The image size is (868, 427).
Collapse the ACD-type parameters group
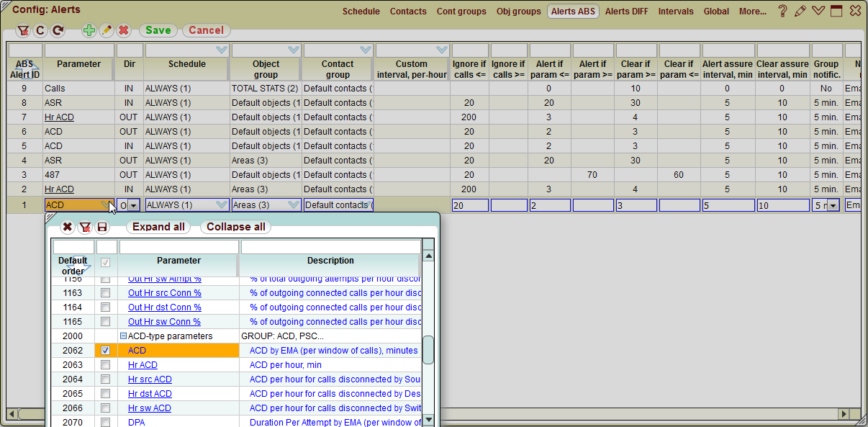122,336
